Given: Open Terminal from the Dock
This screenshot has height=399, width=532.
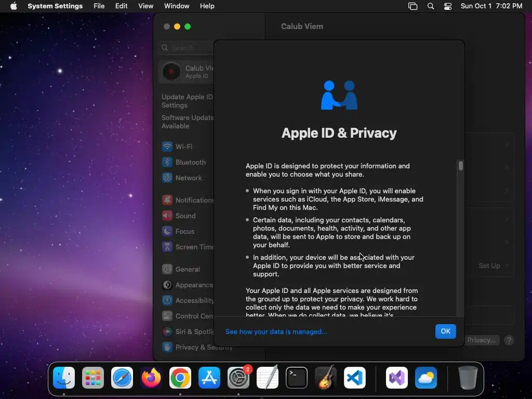Looking at the screenshot, I should click(x=297, y=378).
